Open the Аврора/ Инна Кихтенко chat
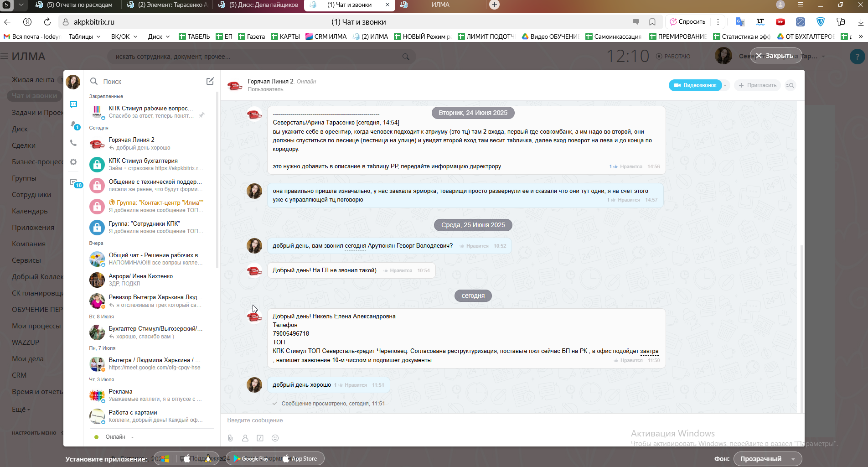The width and height of the screenshot is (868, 467). coord(150,280)
